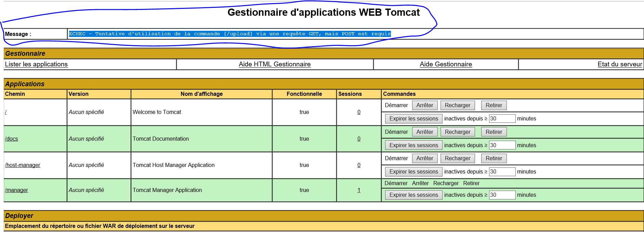644x232 pixels.
Task: Click Arrêter for Welcome to Tomcat app
Action: [x=425, y=105]
